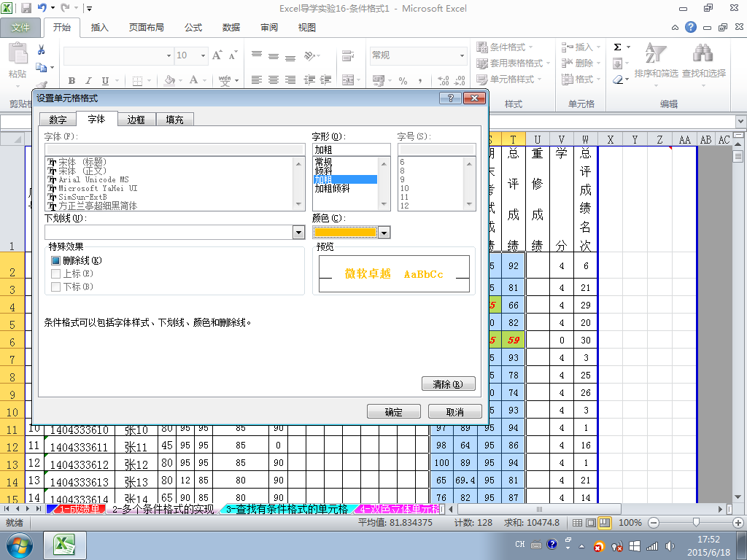Click the 字形 style input field
Image resolution: width=747 pixels, height=560 pixels.
[x=351, y=149]
